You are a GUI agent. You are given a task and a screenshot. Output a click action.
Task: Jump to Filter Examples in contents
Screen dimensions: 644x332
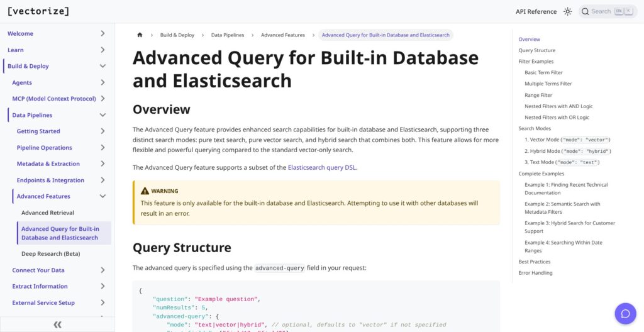pos(536,62)
